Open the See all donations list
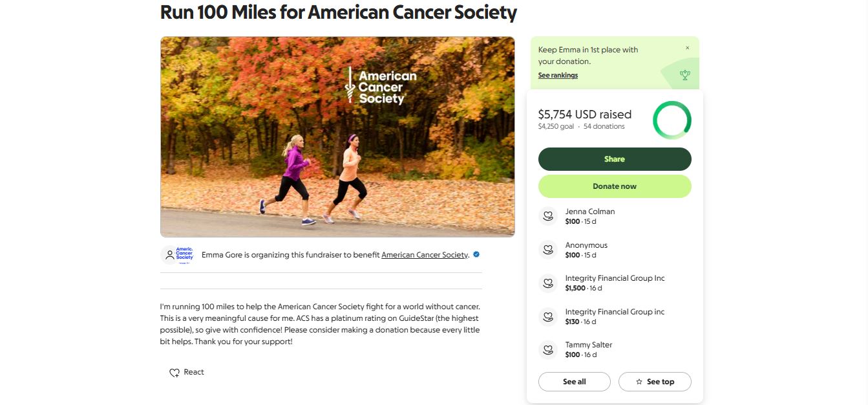 click(x=574, y=382)
